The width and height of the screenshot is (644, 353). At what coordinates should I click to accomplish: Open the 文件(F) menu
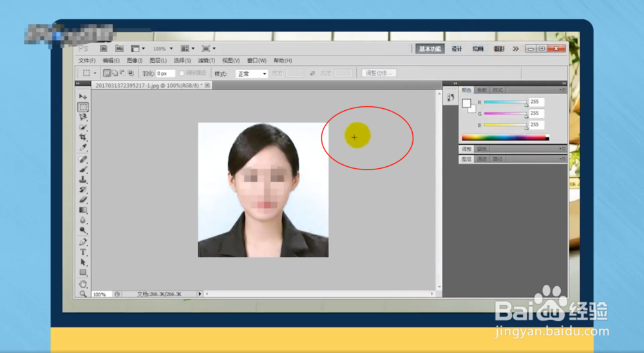(87, 61)
